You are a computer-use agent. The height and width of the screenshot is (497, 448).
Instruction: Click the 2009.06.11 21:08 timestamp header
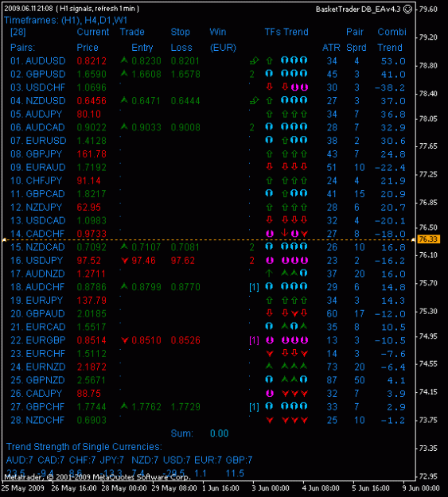pyautogui.click(x=29, y=9)
